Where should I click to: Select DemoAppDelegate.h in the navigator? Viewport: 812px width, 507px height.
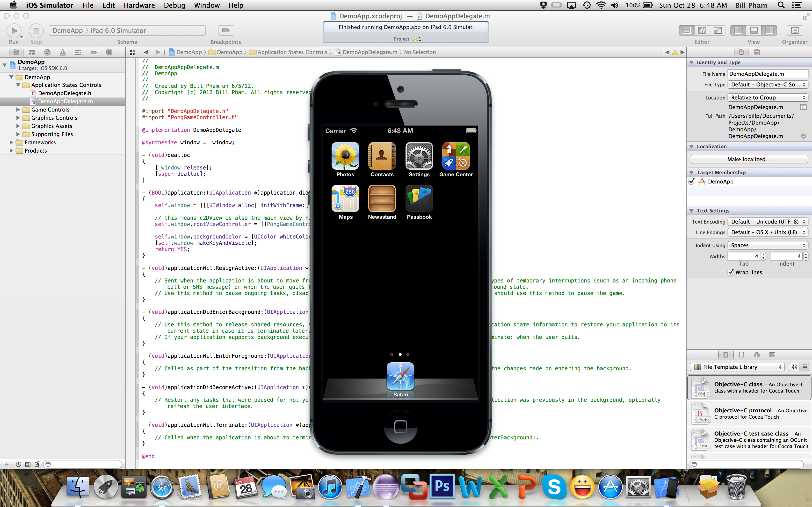coord(65,93)
